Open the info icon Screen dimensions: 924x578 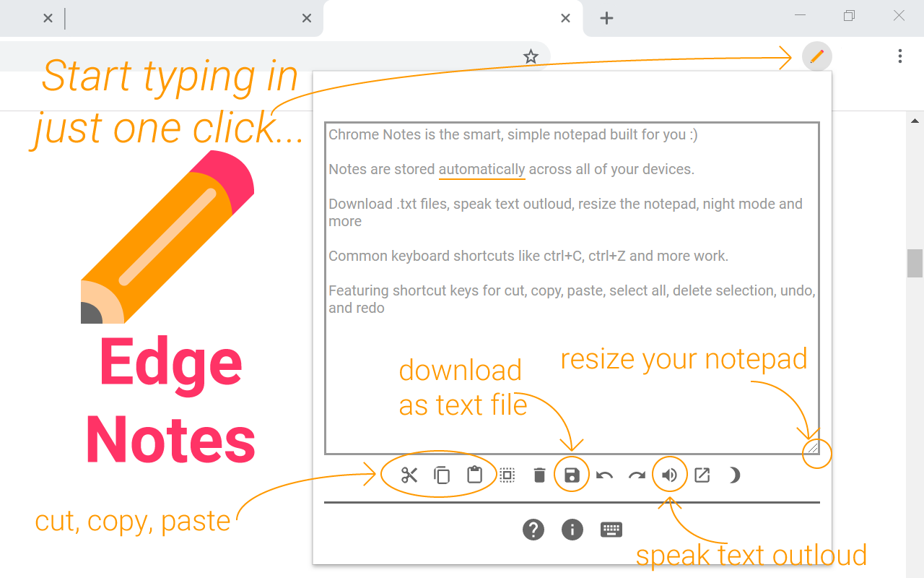(572, 530)
